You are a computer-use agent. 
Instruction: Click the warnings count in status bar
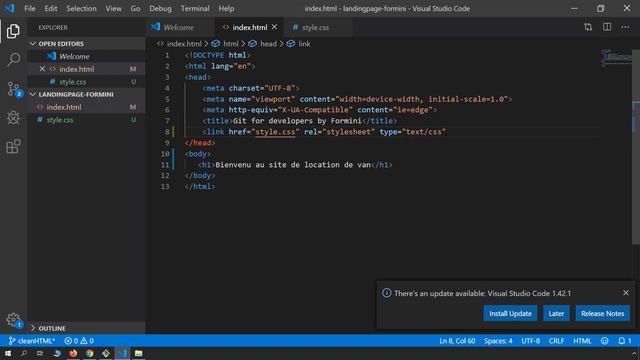point(87,341)
